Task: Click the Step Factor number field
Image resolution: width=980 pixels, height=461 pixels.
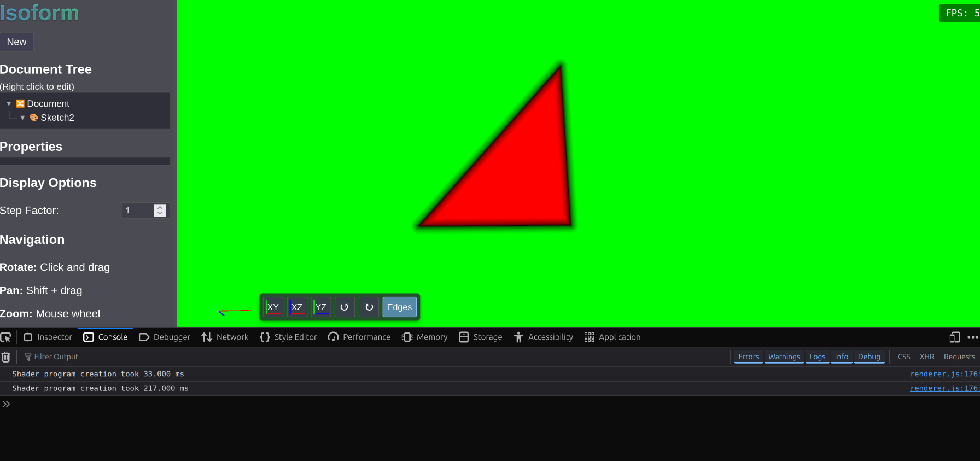Action: point(138,211)
